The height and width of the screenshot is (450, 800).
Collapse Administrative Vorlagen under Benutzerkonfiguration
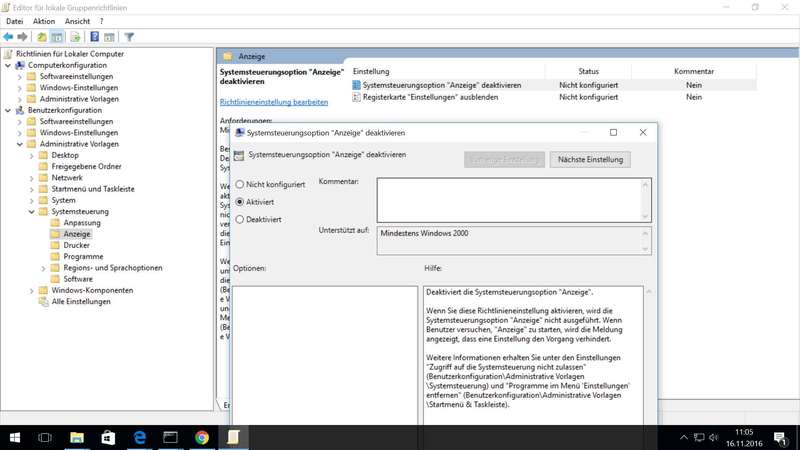point(19,144)
